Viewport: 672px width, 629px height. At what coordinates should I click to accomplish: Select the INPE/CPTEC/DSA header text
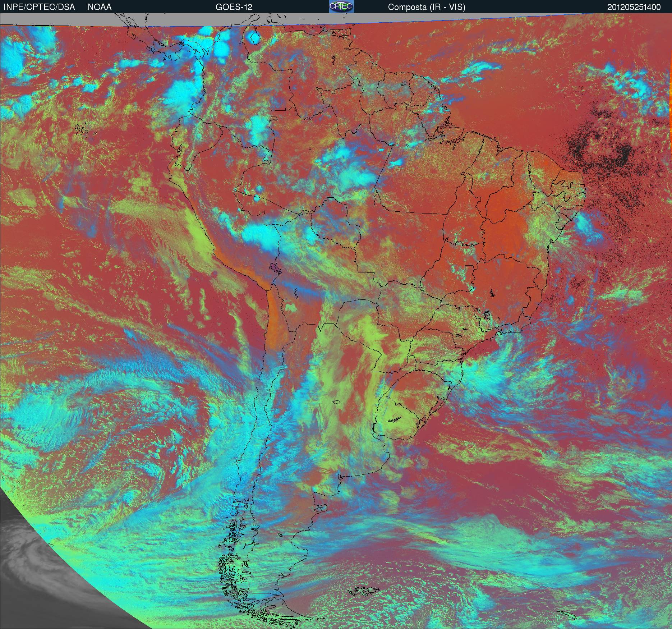tap(39, 7)
